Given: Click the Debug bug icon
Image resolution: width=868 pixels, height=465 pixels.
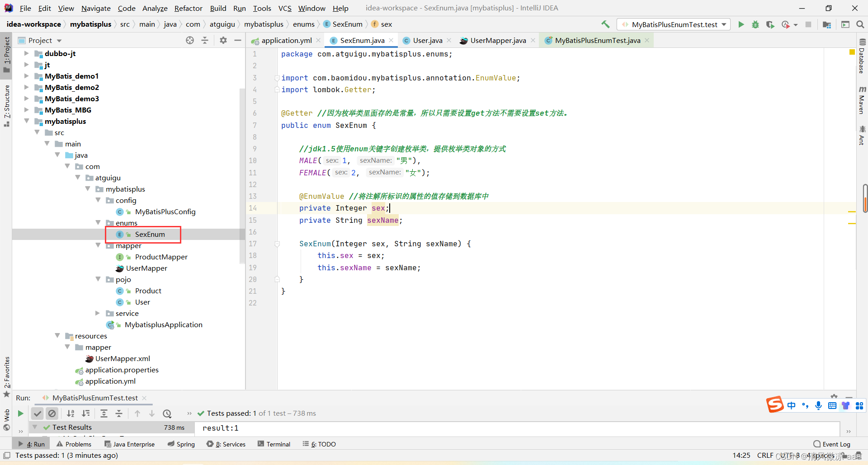Looking at the screenshot, I should (x=755, y=24).
